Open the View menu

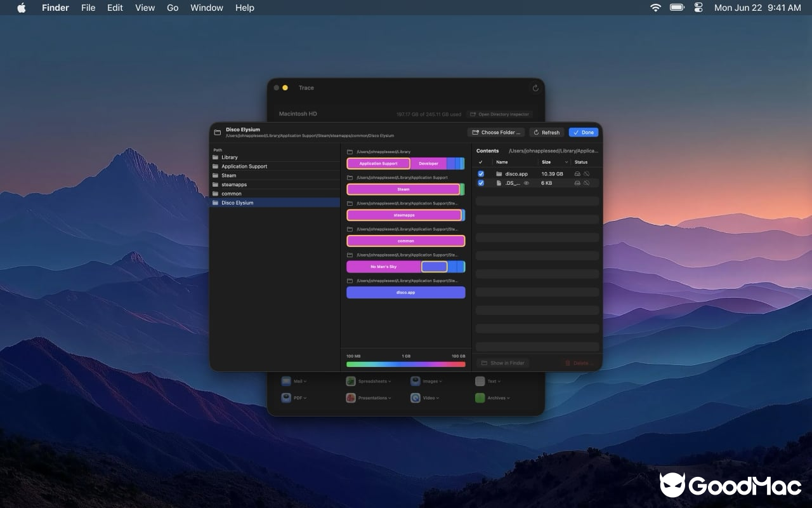pyautogui.click(x=145, y=8)
